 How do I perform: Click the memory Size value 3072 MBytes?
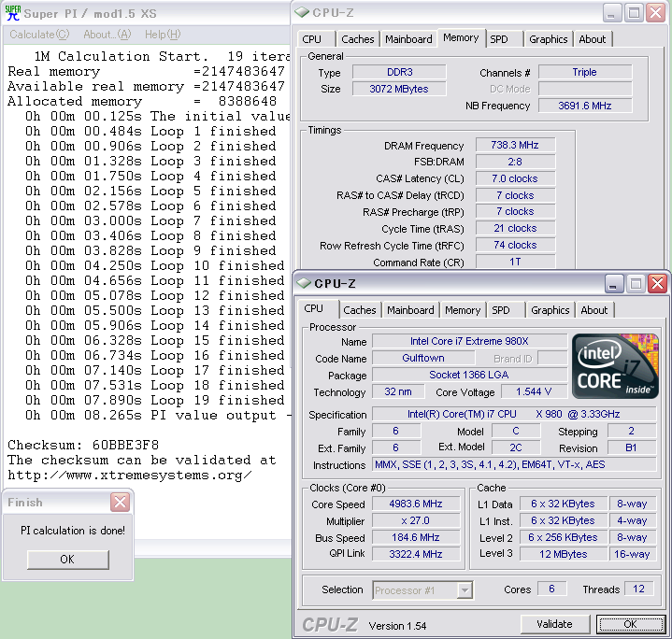(399, 89)
